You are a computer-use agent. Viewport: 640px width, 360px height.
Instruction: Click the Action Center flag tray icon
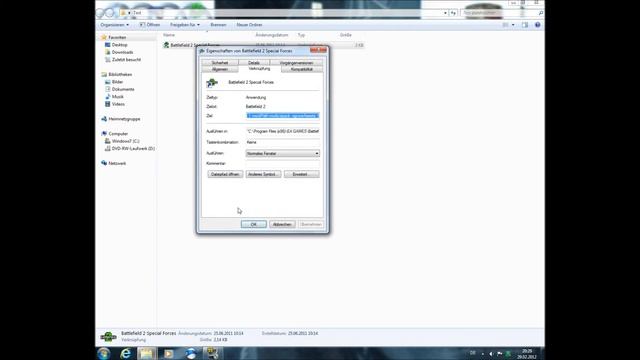pos(499,353)
